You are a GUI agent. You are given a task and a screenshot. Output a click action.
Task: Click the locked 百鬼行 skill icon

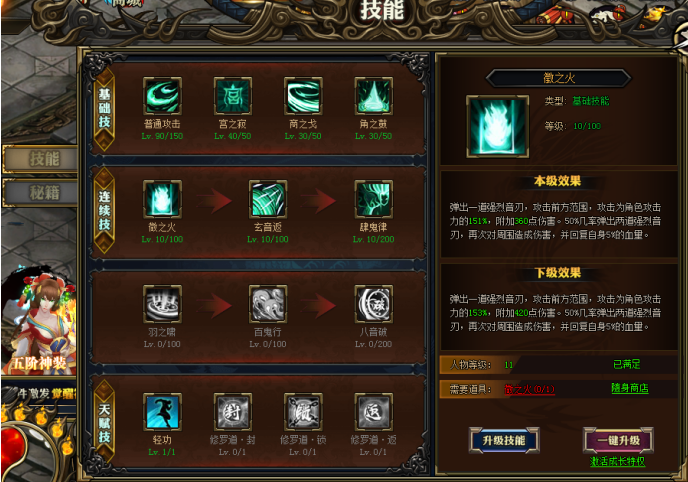point(268,303)
